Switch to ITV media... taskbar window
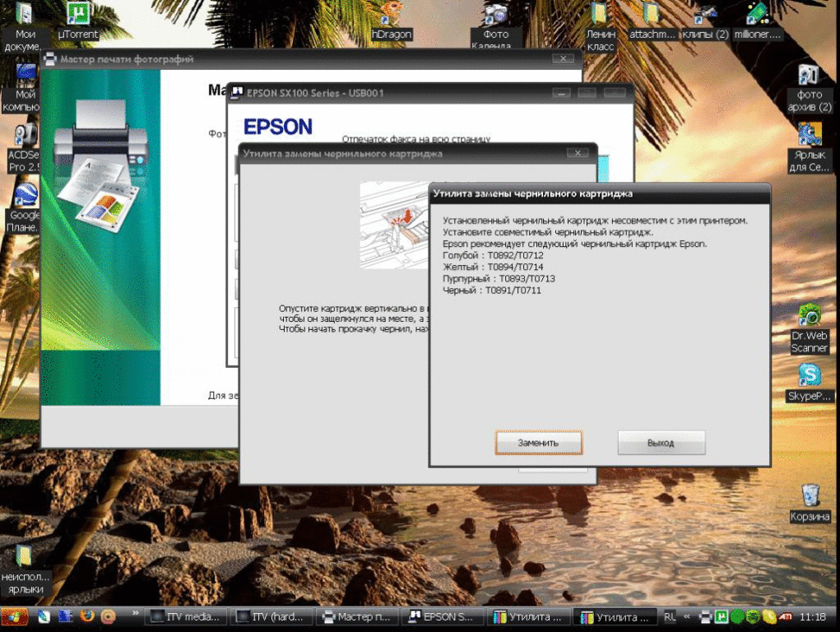The image size is (840, 632). click(x=185, y=617)
